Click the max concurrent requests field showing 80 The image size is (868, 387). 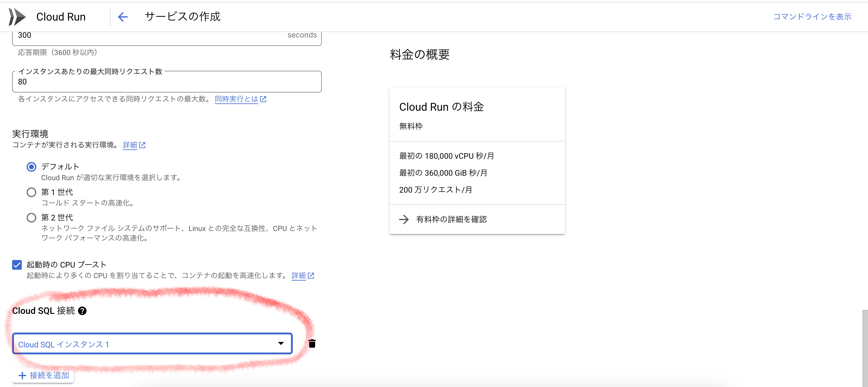point(166,82)
